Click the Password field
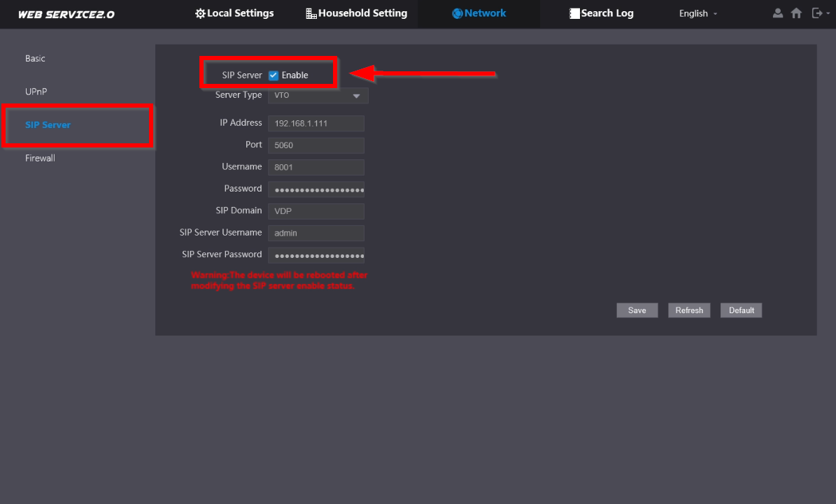This screenshot has width=836, height=504. point(316,189)
